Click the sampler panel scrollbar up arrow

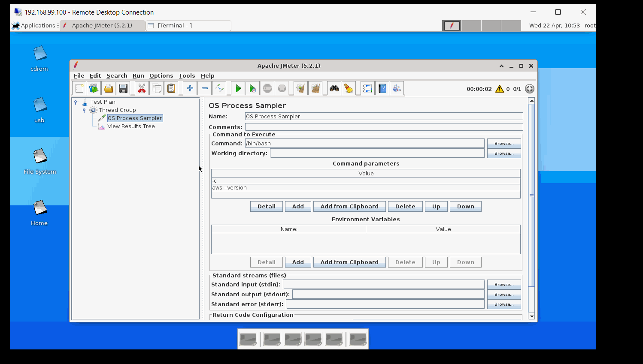pyautogui.click(x=531, y=101)
